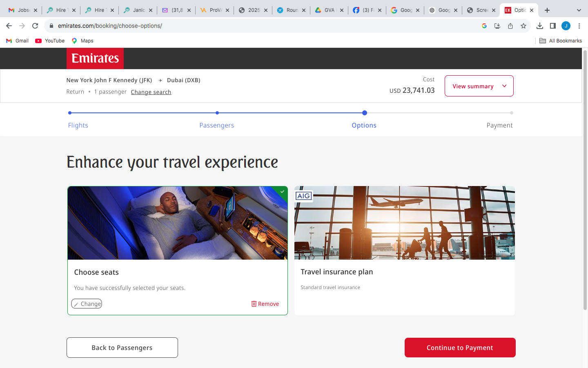588x368 pixels.
Task: Click the AIG logo on insurance card
Action: tap(304, 196)
